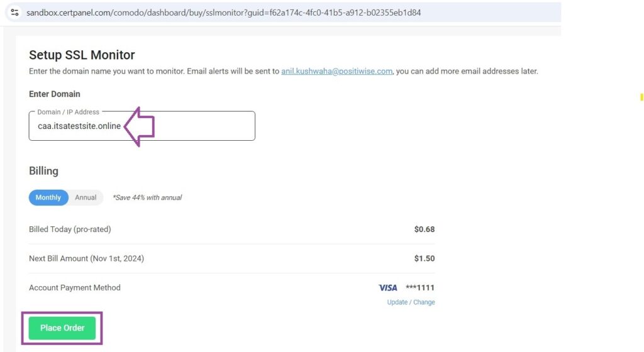
Task: Click the Billed Today (pro-rated) label
Action: coord(70,229)
